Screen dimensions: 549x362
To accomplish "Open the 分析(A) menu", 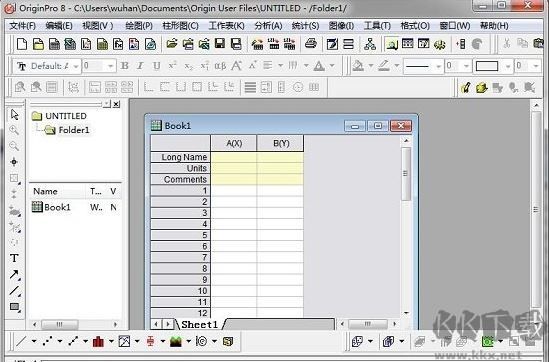I will coord(268,26).
